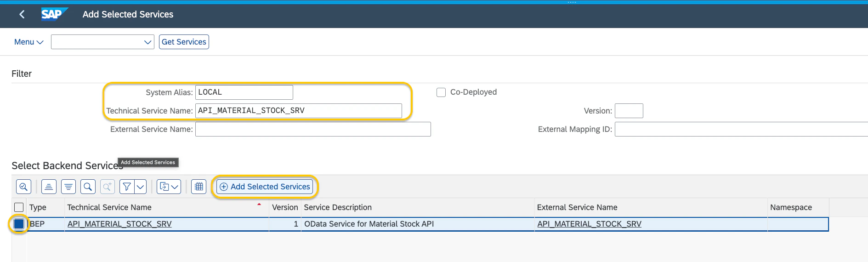Select the BEP type cell
Viewport: 868px width, 262px height.
pos(45,224)
